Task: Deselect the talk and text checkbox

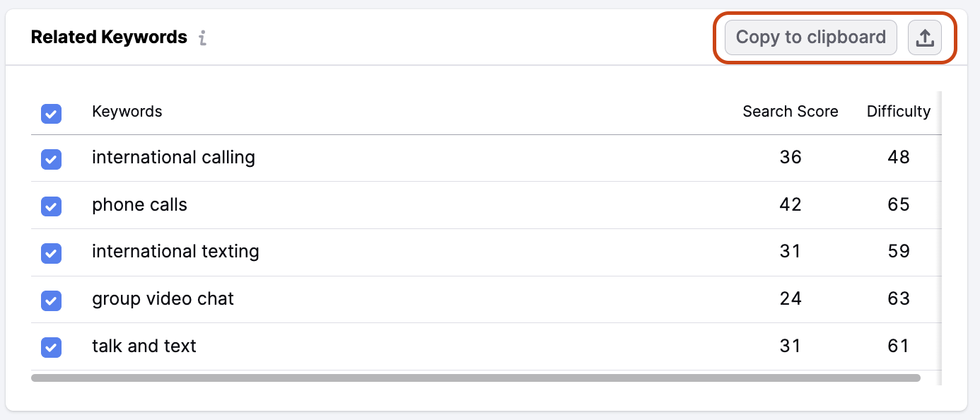Action: click(x=51, y=347)
